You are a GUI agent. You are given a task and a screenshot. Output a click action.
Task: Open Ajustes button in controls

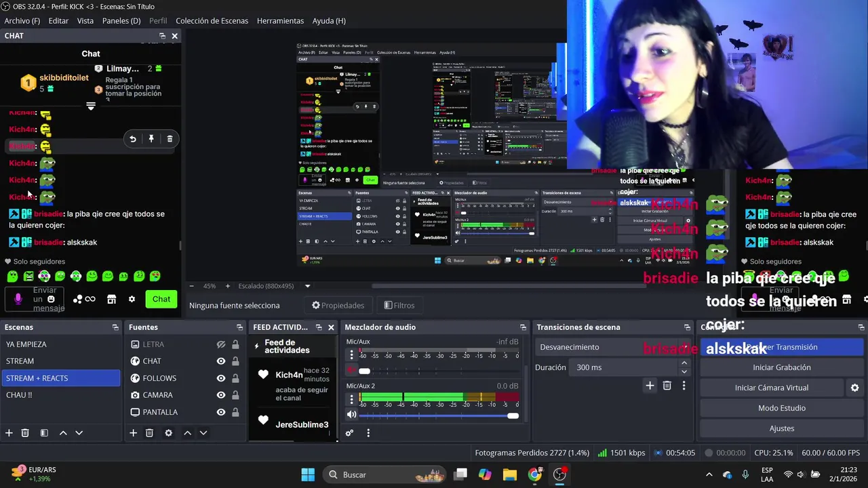click(x=782, y=428)
